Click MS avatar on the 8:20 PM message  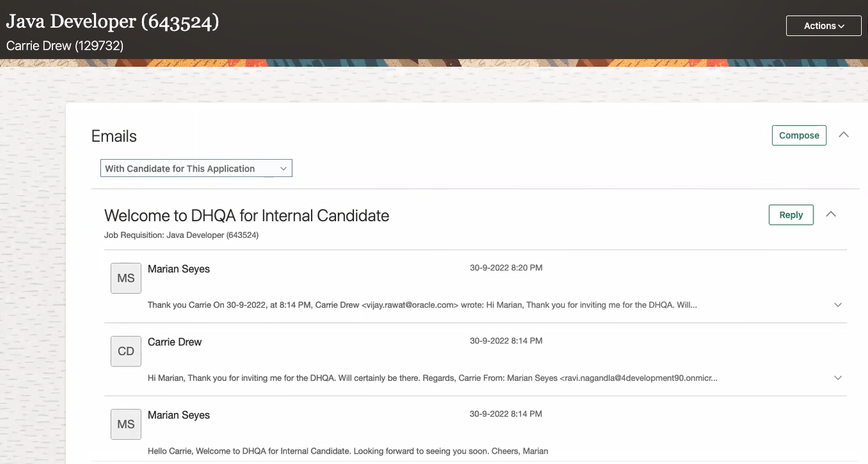(126, 278)
